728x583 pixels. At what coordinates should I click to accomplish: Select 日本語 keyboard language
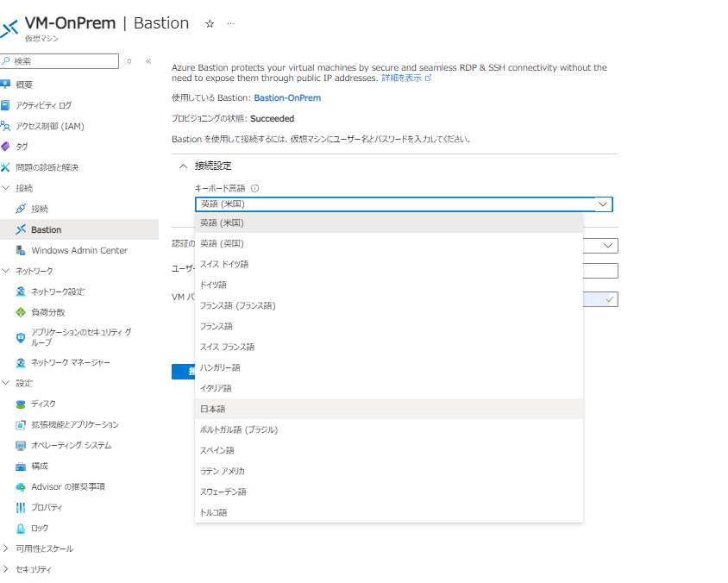389,409
